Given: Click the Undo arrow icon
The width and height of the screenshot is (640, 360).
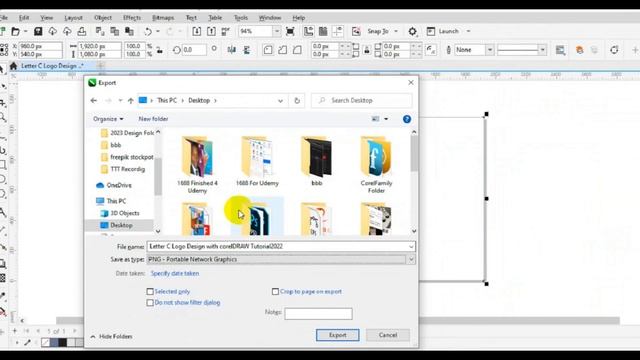Looking at the screenshot, I should coord(148,31).
